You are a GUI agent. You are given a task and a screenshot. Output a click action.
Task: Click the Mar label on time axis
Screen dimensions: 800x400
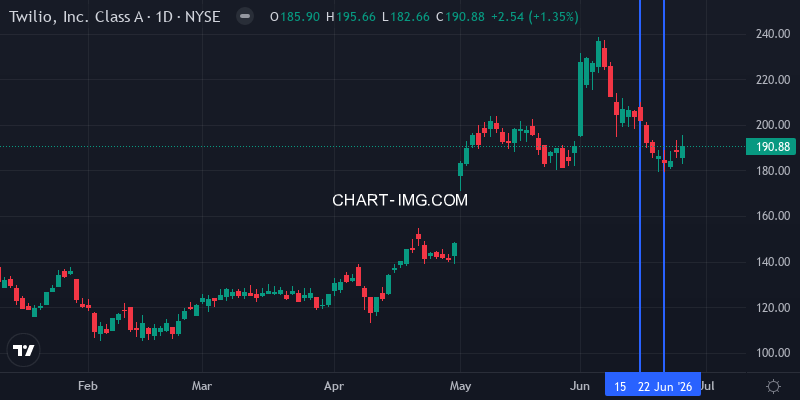pos(203,386)
